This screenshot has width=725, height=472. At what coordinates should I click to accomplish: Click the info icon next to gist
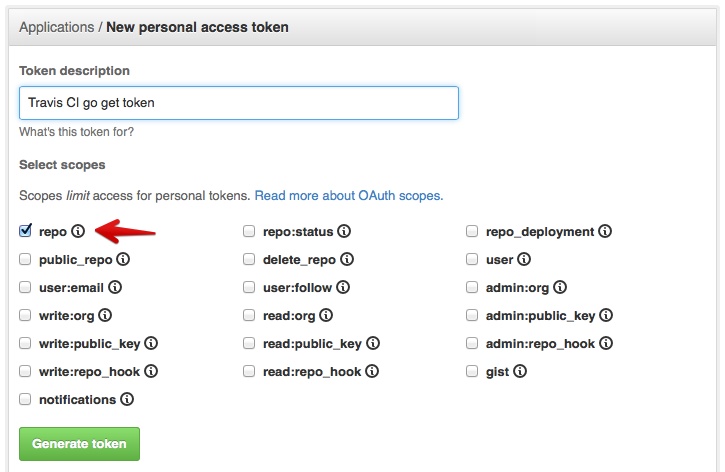pos(520,372)
